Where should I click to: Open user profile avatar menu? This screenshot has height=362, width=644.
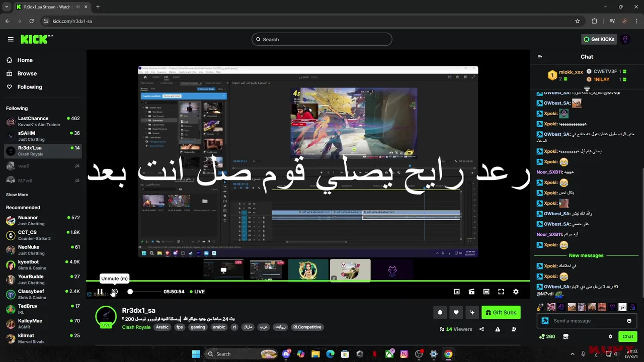[625, 39]
